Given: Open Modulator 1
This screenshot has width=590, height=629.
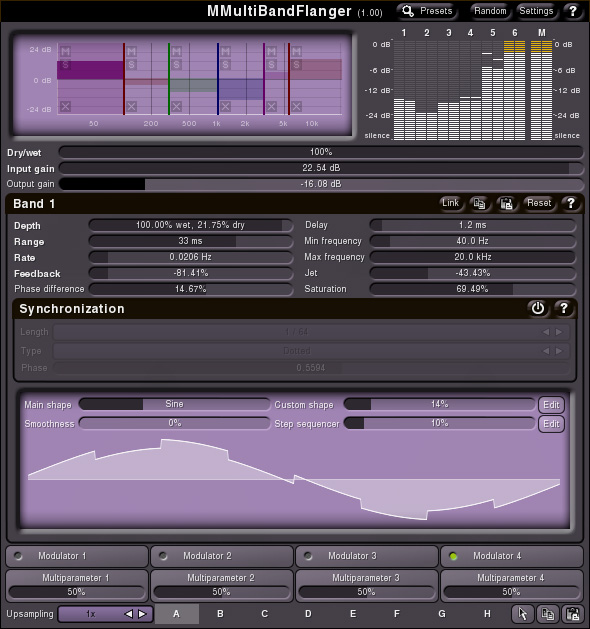Looking at the screenshot, I should point(77,556).
